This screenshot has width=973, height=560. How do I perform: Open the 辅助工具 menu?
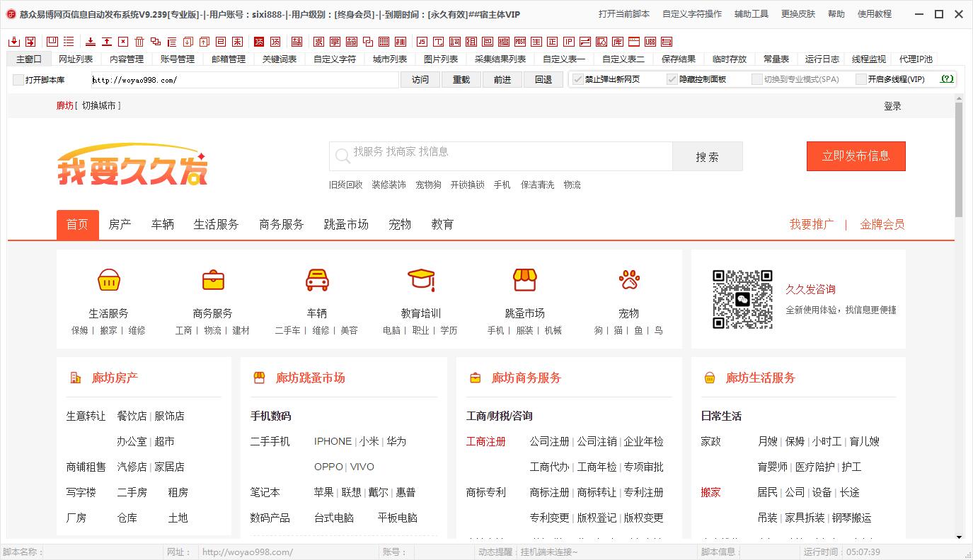tap(752, 14)
